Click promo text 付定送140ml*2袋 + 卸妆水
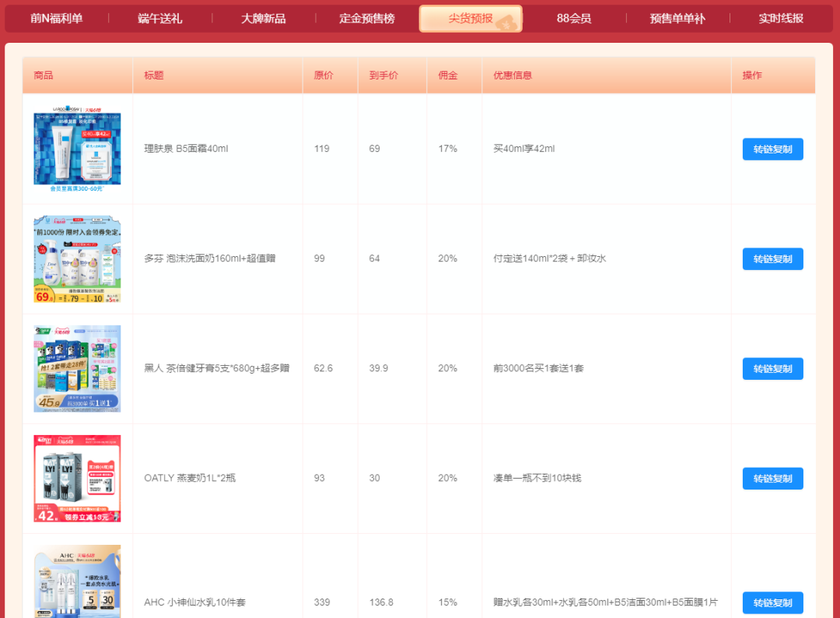 (x=550, y=259)
